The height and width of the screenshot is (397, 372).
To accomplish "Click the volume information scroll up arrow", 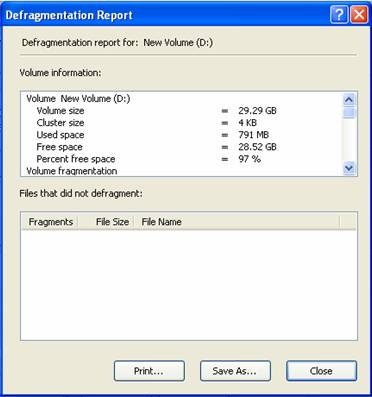I will pos(349,99).
